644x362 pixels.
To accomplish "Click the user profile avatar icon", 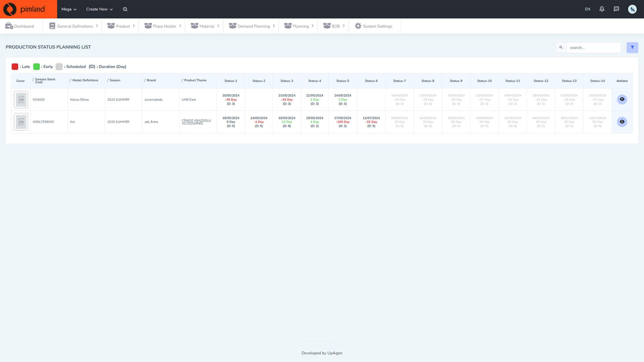I will point(632,9).
